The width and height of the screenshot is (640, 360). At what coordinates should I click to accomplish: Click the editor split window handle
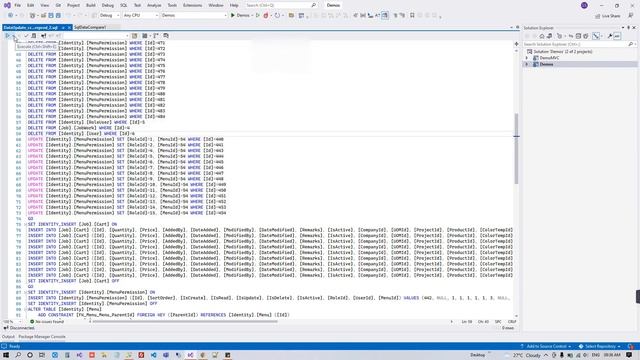(516, 44)
